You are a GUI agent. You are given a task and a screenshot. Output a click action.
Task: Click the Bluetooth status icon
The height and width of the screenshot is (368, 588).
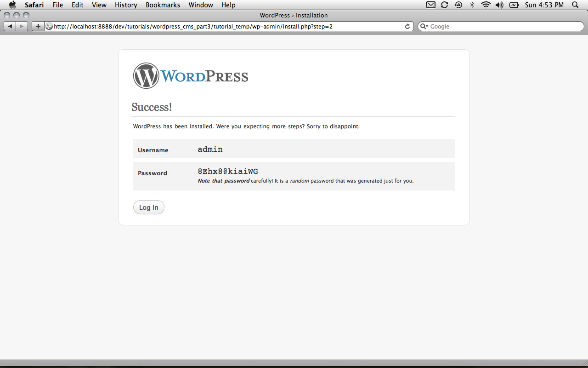(x=472, y=5)
